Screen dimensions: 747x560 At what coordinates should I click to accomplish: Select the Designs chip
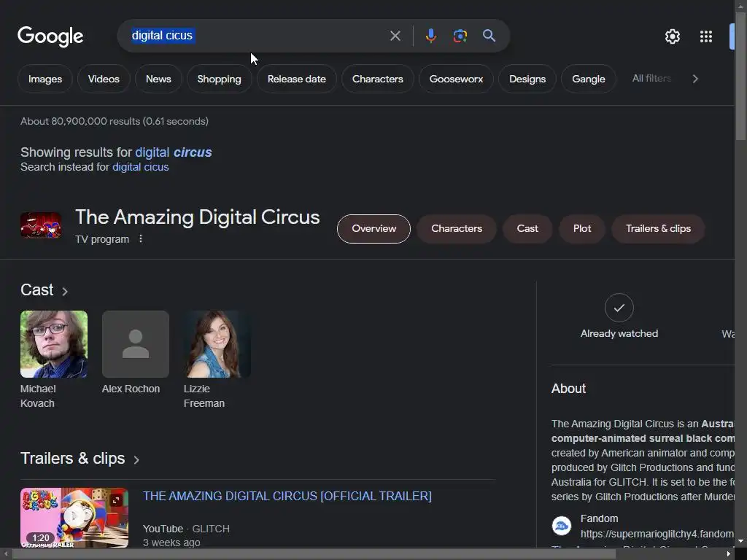tap(527, 79)
